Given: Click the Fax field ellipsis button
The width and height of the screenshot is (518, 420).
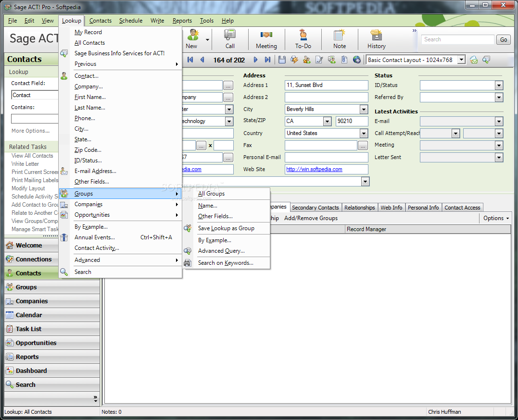Looking at the screenshot, I should (362, 146).
